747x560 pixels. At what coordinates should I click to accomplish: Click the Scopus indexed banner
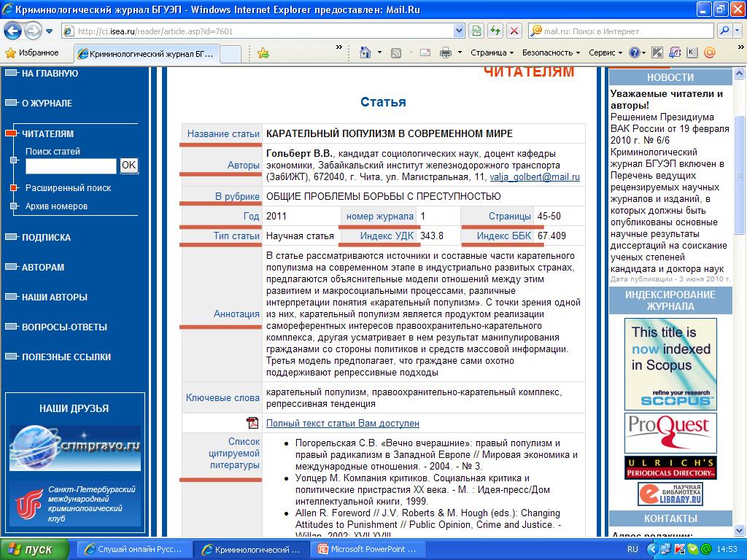pyautogui.click(x=670, y=365)
